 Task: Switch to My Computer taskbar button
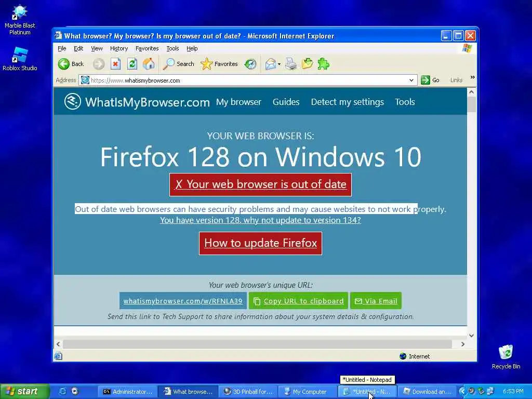[x=308, y=392]
